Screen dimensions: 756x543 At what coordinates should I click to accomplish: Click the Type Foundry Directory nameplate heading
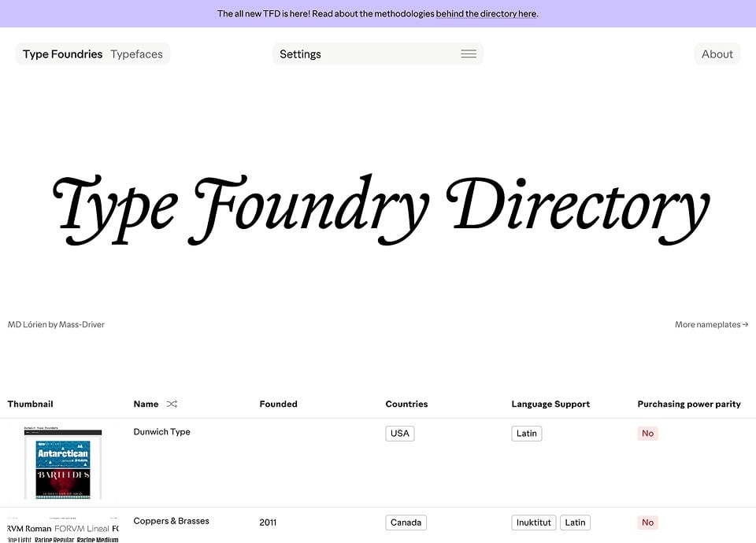tap(381, 209)
